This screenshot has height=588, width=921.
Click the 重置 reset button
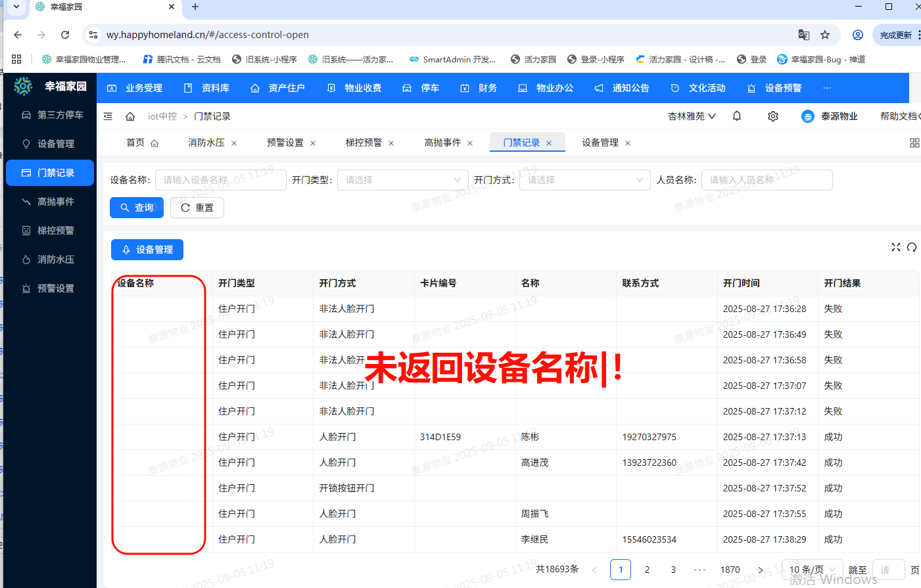(x=197, y=208)
